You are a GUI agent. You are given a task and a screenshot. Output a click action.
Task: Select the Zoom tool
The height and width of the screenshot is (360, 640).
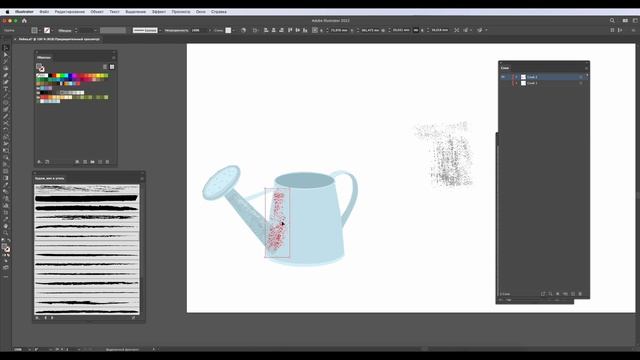6,233
